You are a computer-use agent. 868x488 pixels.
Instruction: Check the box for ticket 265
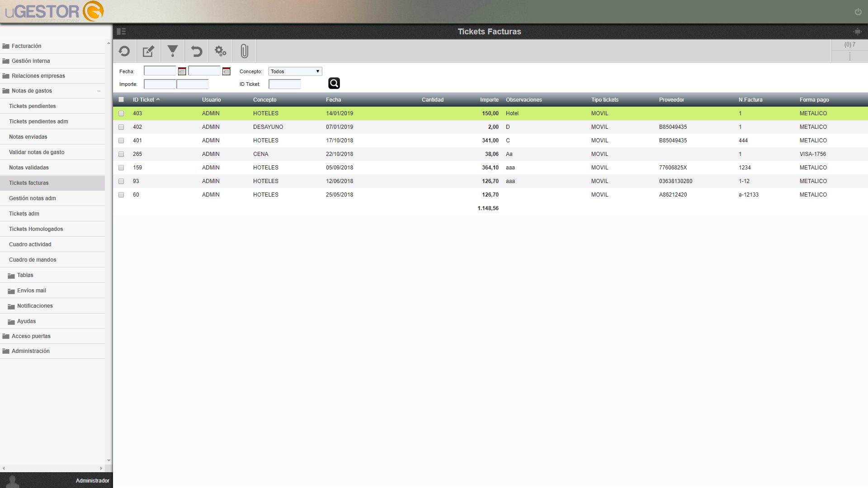(121, 154)
